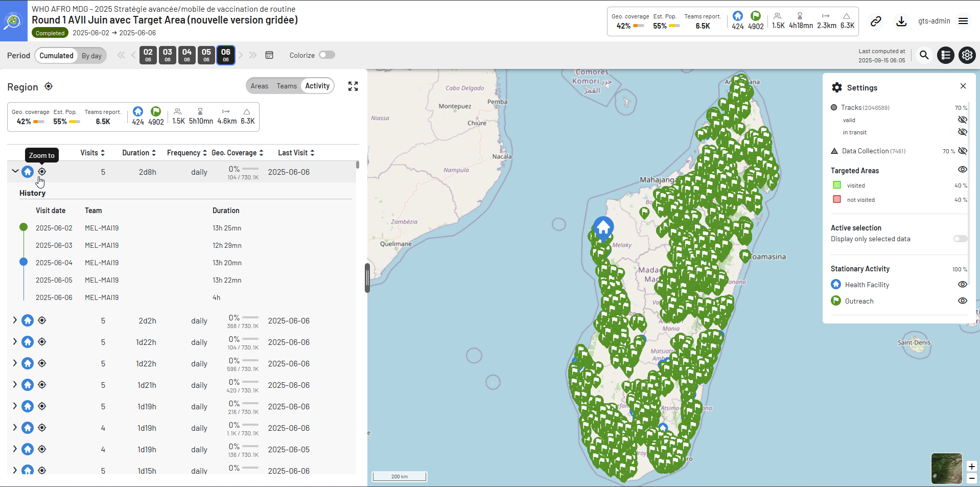Zoom out the map with minus button

pyautogui.click(x=971, y=479)
